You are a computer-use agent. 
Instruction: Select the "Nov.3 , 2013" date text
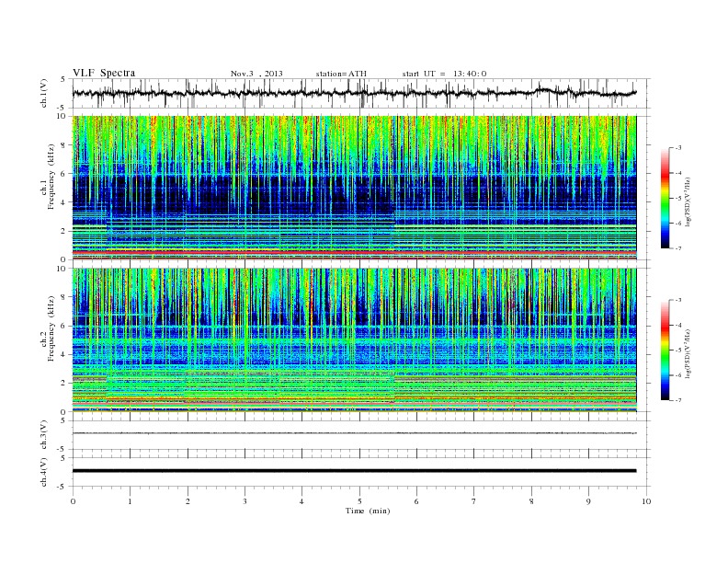pyautogui.click(x=256, y=74)
